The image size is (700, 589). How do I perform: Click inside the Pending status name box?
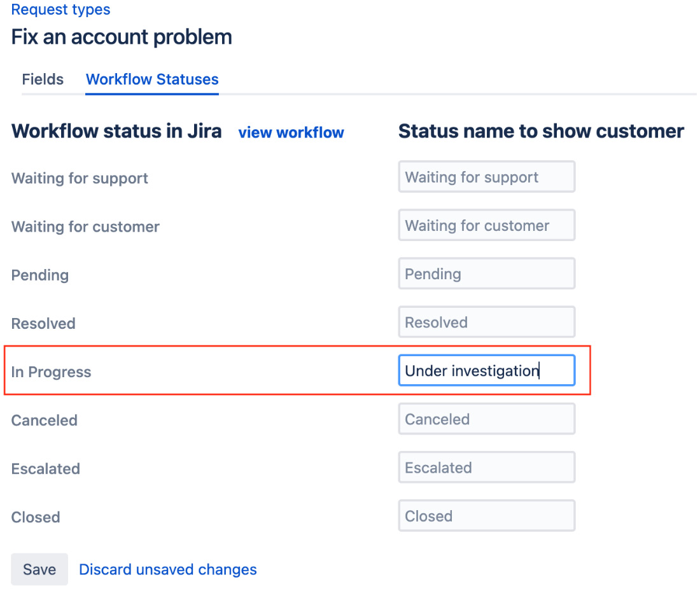pyautogui.click(x=486, y=273)
